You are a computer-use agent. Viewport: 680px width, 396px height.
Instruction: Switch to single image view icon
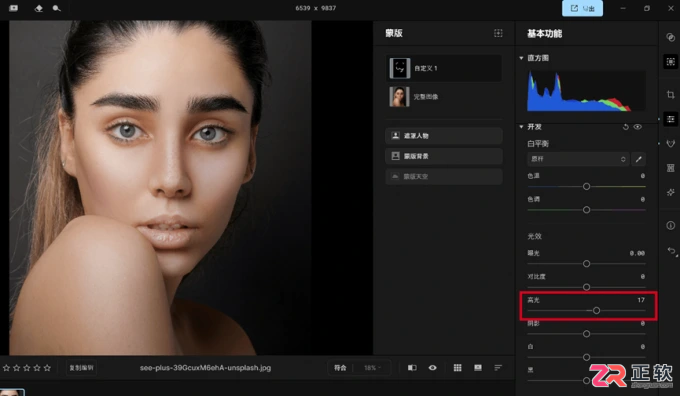point(478,368)
